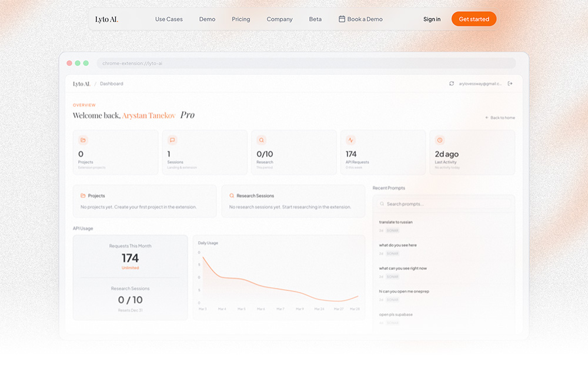Screen dimensions: 588x365
Task: Click the search icon in Research Sessions panel
Action: [232, 196]
